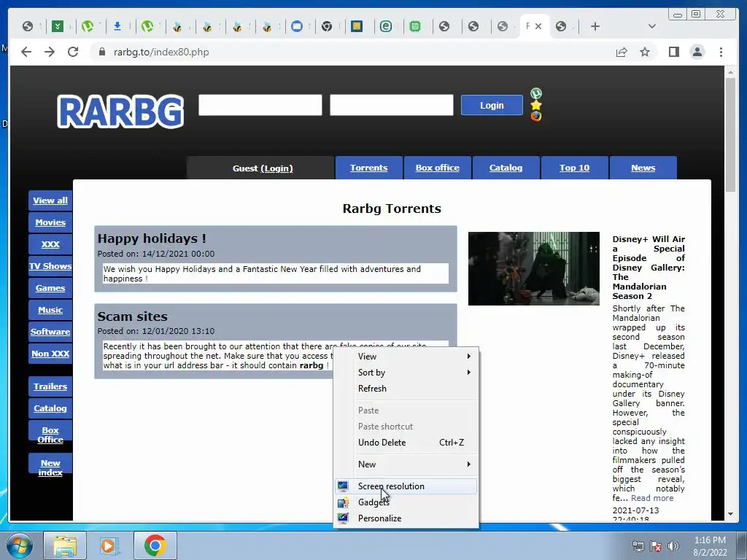
Task: Click the Mandalorian article thumbnail
Action: tap(533, 268)
